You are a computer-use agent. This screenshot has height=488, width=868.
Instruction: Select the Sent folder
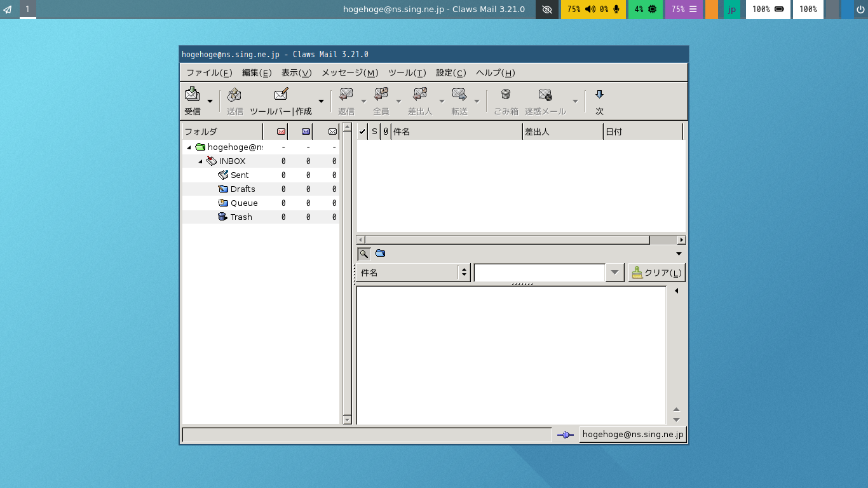click(261, 175)
